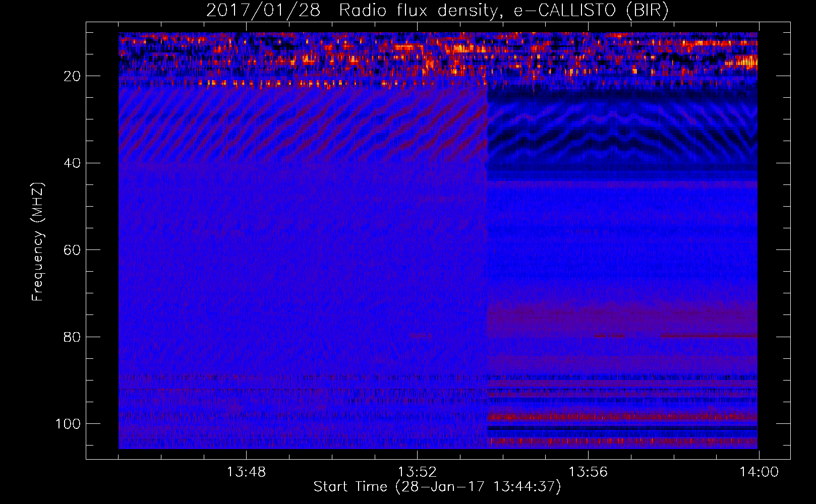
Task: Click the 40 frequency tick label
Action: pyautogui.click(x=72, y=163)
